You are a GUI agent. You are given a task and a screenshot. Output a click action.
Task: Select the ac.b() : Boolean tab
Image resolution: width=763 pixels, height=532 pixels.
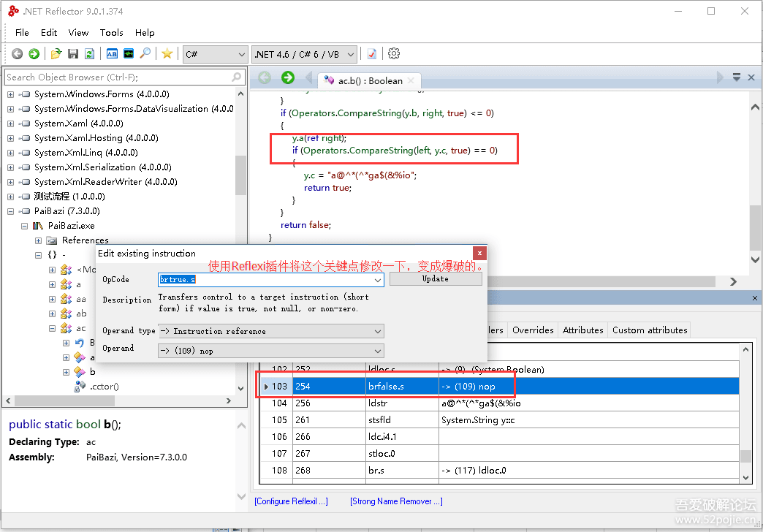370,80
